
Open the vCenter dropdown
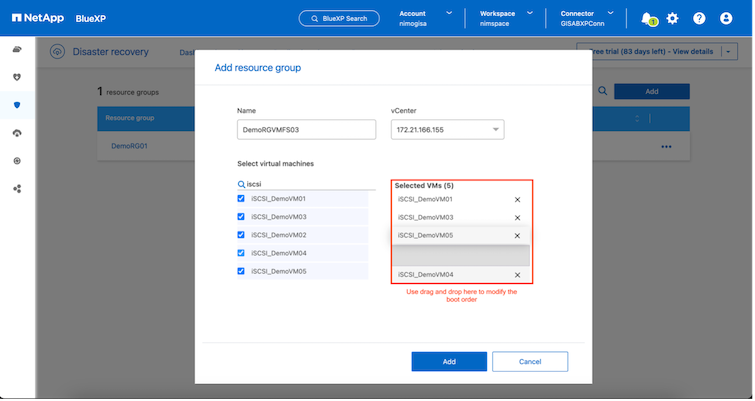446,130
